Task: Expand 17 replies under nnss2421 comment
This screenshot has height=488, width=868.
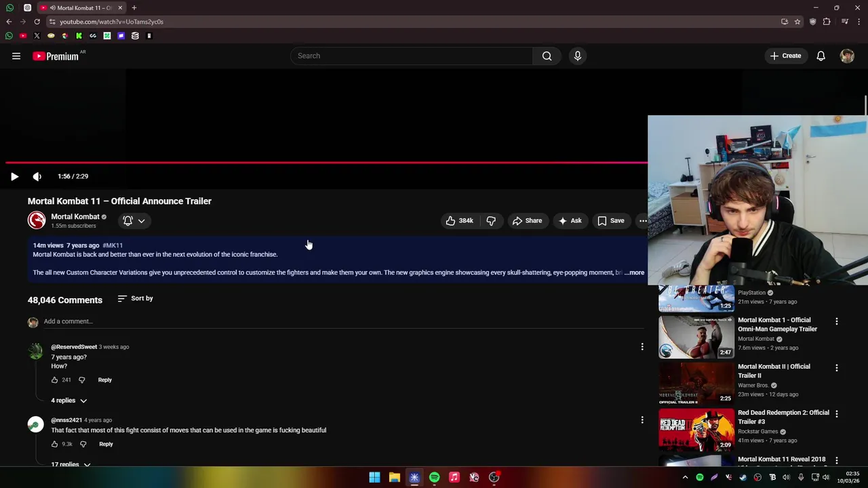Action: pyautogui.click(x=71, y=464)
